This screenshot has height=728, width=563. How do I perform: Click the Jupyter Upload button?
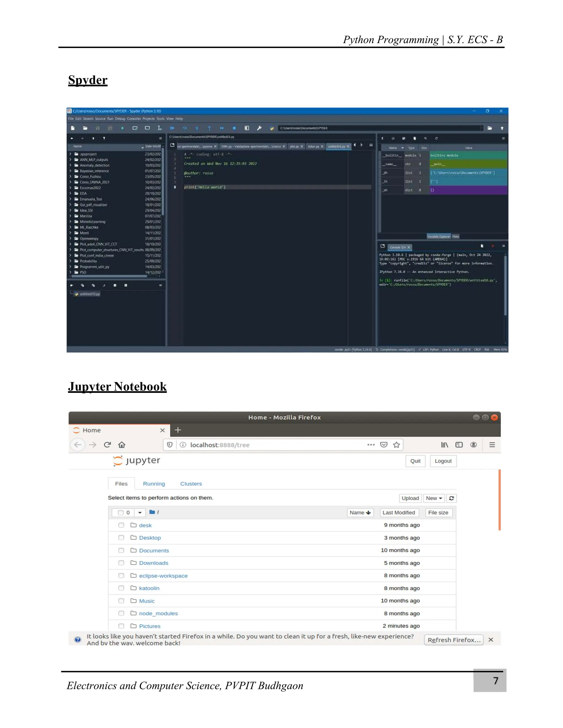(410, 498)
